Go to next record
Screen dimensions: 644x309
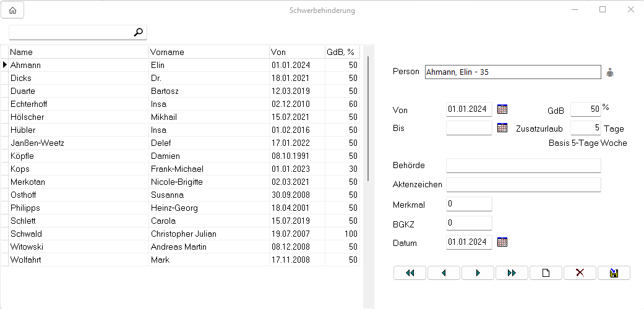pos(478,273)
